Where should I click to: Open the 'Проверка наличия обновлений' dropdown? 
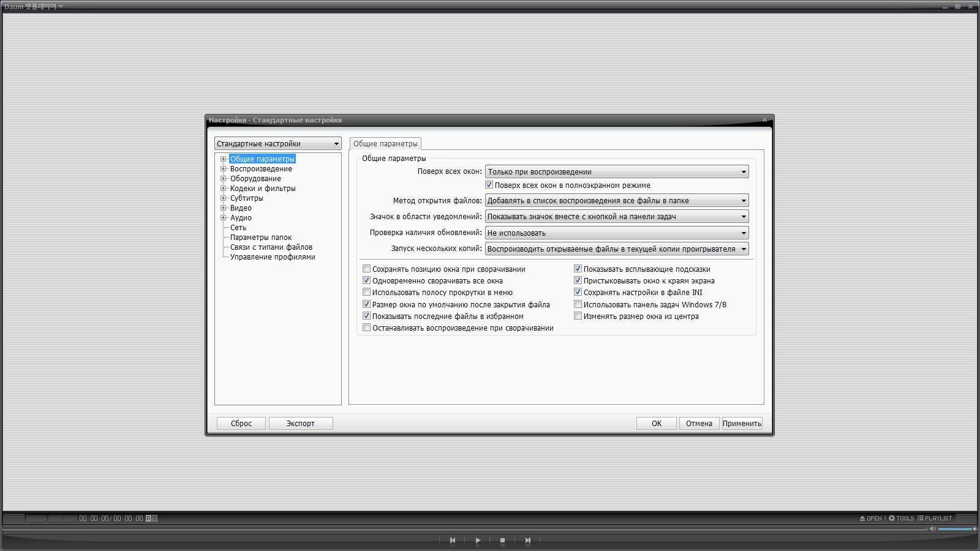point(616,233)
